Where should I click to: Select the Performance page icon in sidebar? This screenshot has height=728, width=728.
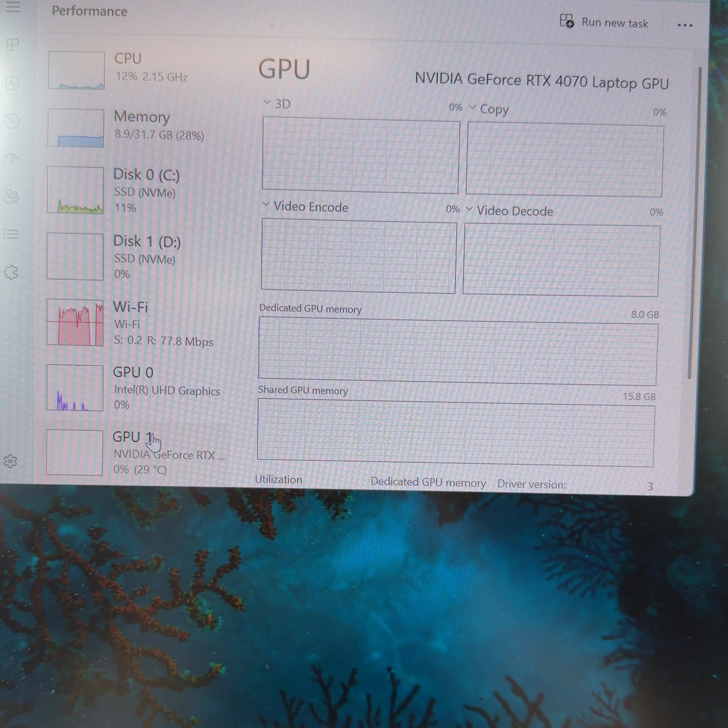[x=13, y=83]
